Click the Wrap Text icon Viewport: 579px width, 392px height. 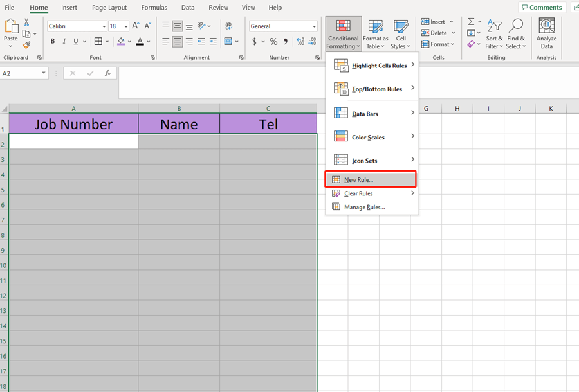[x=228, y=26]
